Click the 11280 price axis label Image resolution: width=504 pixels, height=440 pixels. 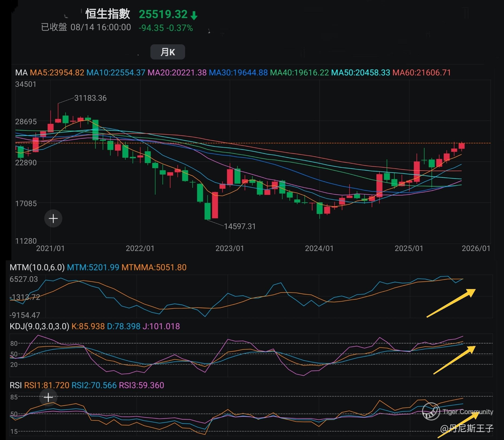pos(26,241)
